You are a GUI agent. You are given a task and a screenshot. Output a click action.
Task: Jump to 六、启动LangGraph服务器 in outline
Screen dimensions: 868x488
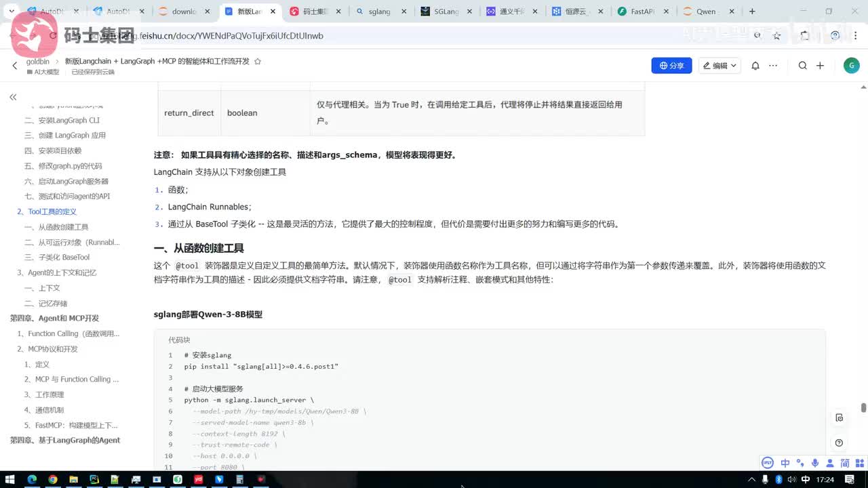tap(66, 181)
